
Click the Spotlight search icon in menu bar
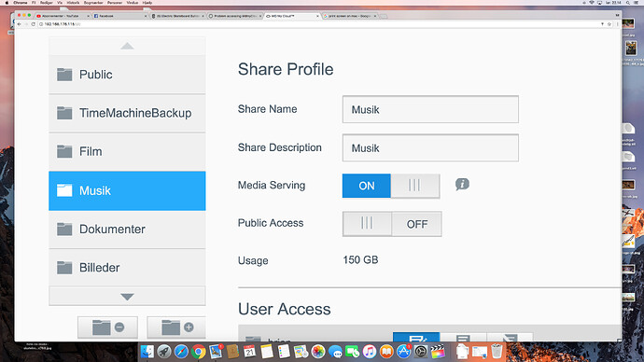point(628,3)
